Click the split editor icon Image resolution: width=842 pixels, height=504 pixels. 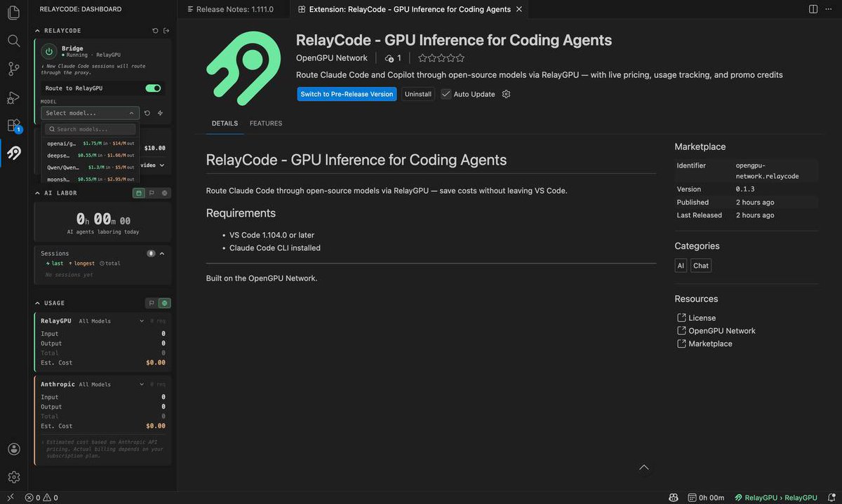[813, 9]
